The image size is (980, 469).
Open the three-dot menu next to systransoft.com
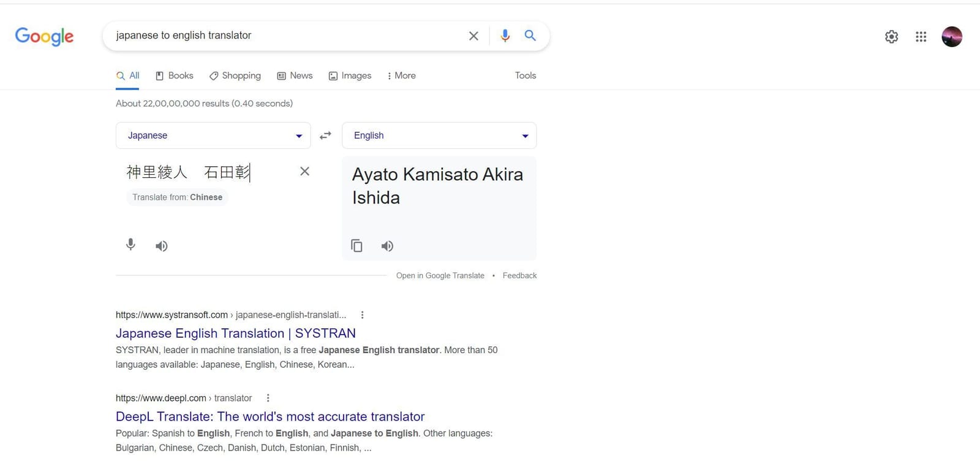point(362,315)
